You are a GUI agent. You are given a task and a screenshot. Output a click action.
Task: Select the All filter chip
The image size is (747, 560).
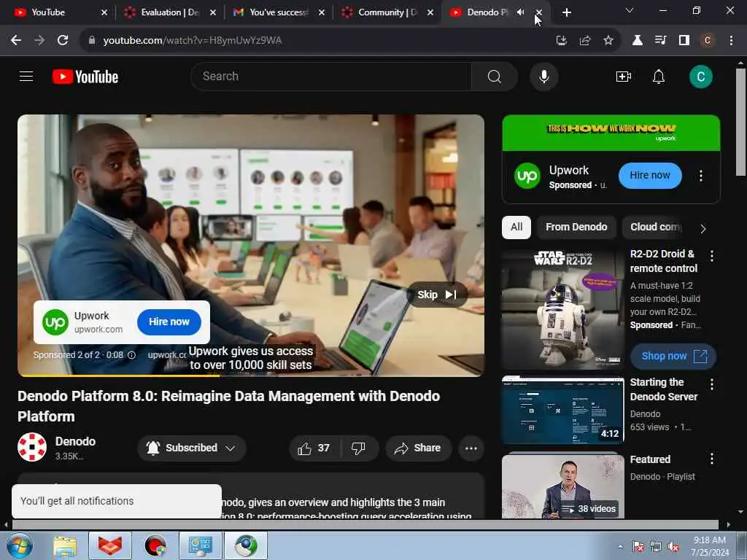(516, 227)
